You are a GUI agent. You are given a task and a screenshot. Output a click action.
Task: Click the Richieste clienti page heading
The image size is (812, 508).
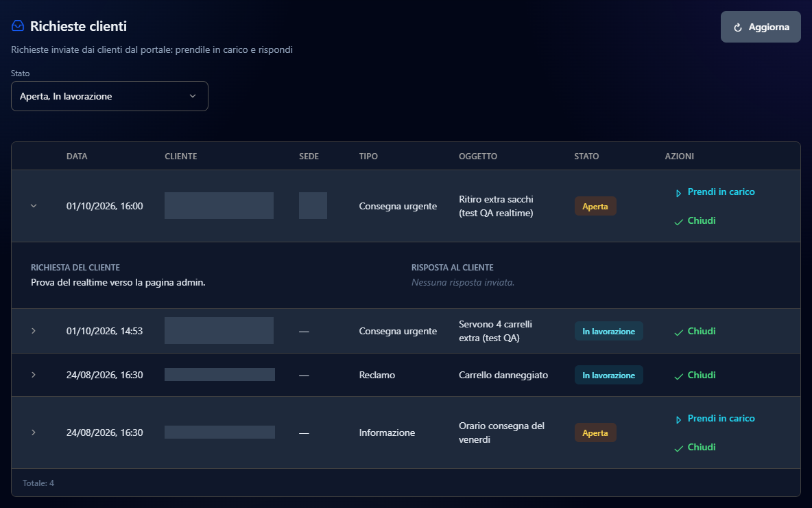coord(78,26)
